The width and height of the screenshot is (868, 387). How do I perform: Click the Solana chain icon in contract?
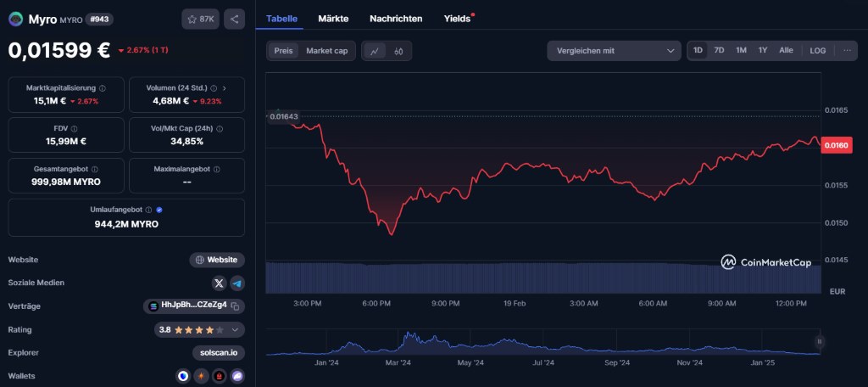[153, 306]
